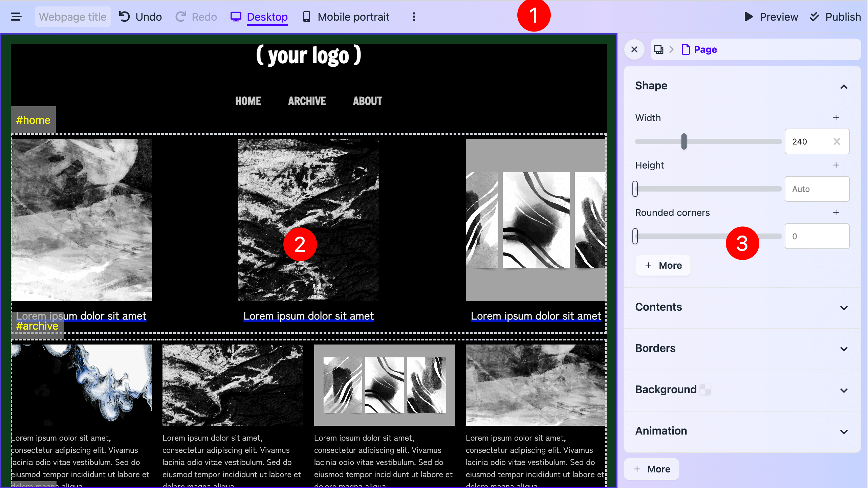Click the breadcrumb devices icon
Image resolution: width=868 pixels, height=488 pixels.
click(x=659, y=49)
